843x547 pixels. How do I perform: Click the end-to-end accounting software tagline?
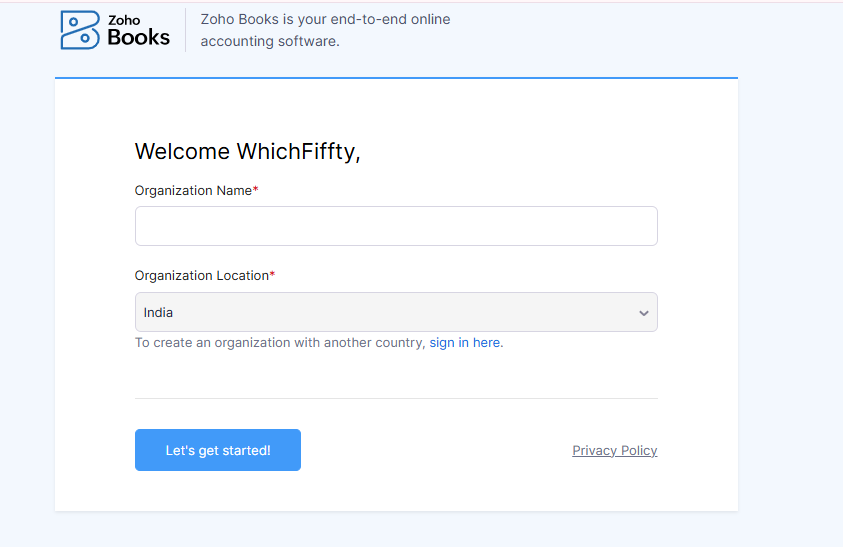coord(325,30)
